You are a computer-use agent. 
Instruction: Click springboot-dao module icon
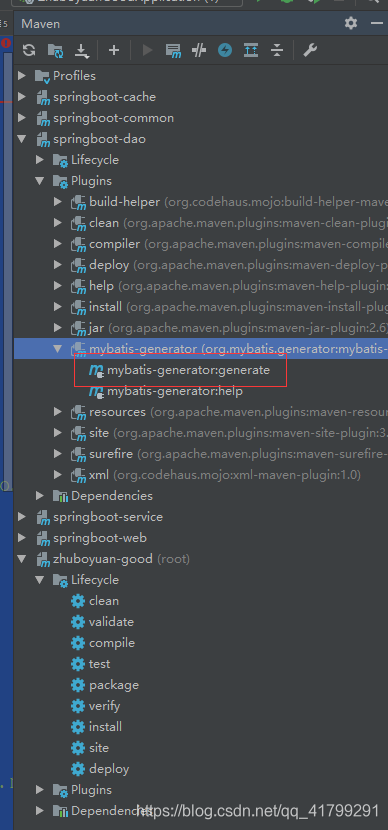click(43, 140)
